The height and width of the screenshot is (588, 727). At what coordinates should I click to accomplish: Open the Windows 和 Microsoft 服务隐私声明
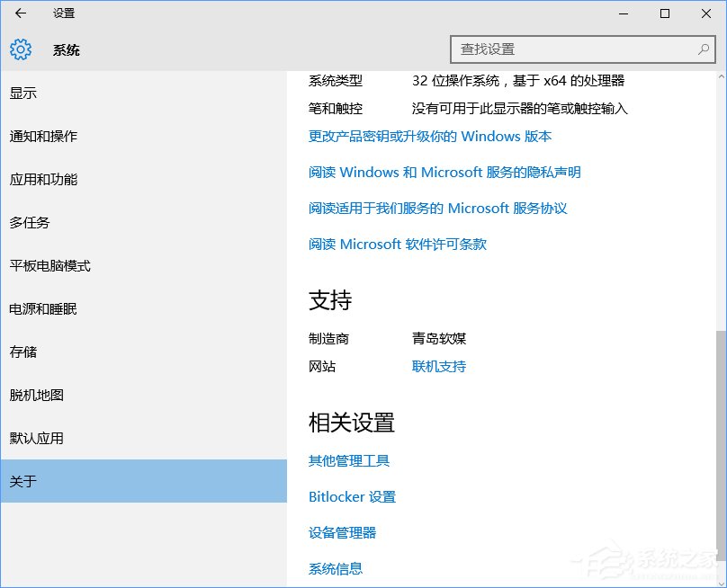click(444, 173)
